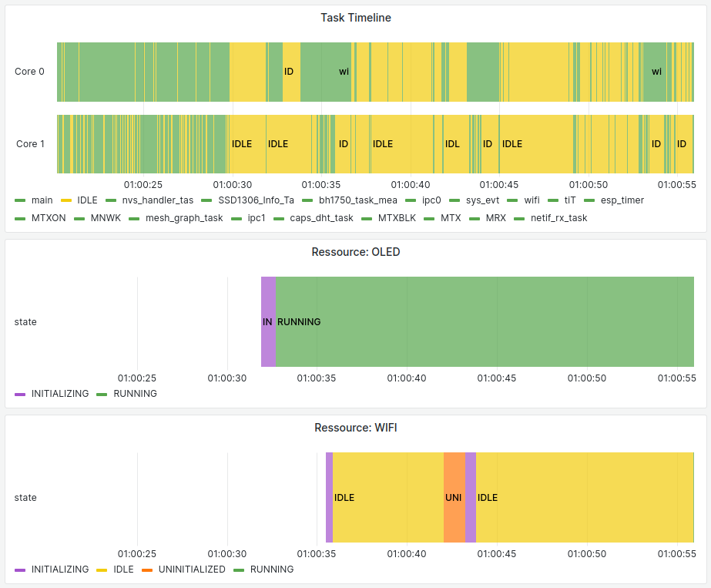Click the sys_evt legend entry
The width and height of the screenshot is (711, 588).
(x=482, y=200)
